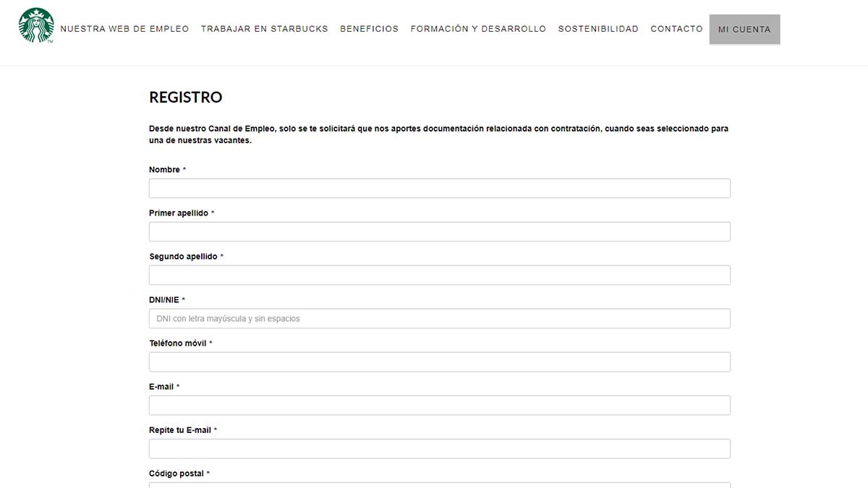Select the Repite tu E-mail field

point(439,449)
